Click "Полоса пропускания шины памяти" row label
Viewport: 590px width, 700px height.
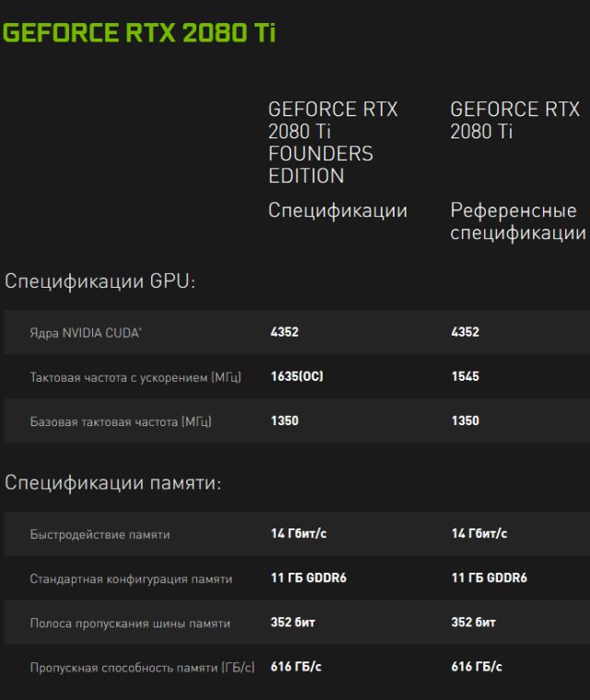click(x=130, y=623)
